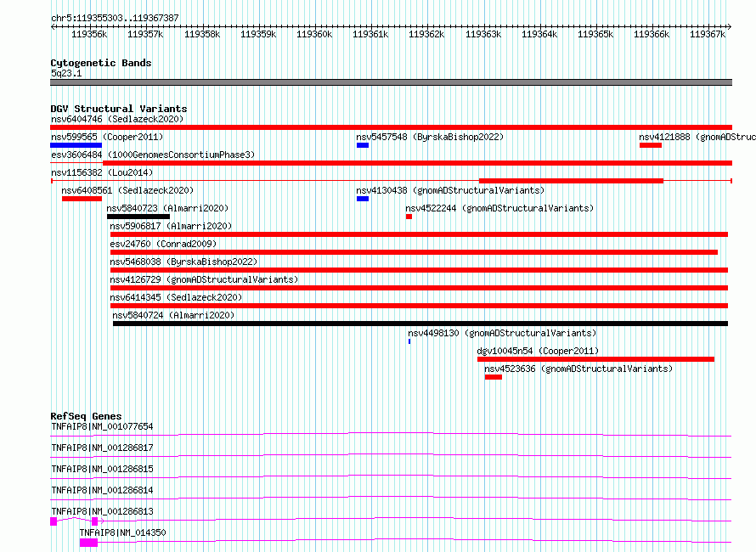
Task: Select the tiny blue nsv4498130 marker
Action: coord(409,341)
